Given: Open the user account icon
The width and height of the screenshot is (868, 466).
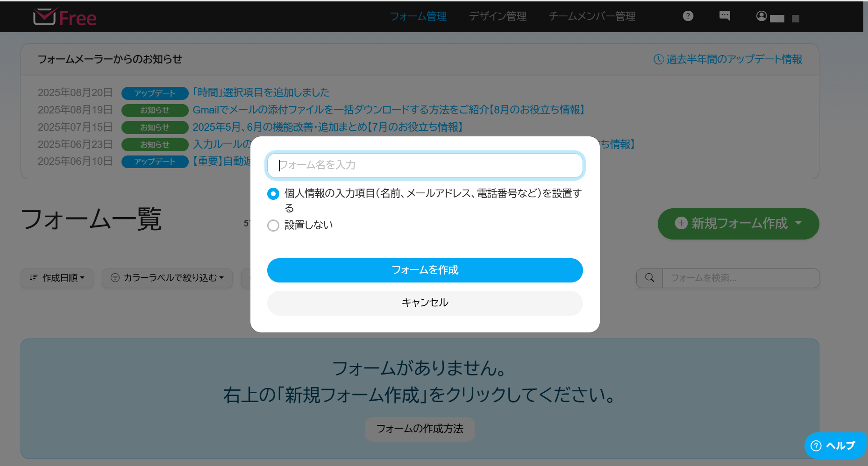Looking at the screenshot, I should coord(761,16).
